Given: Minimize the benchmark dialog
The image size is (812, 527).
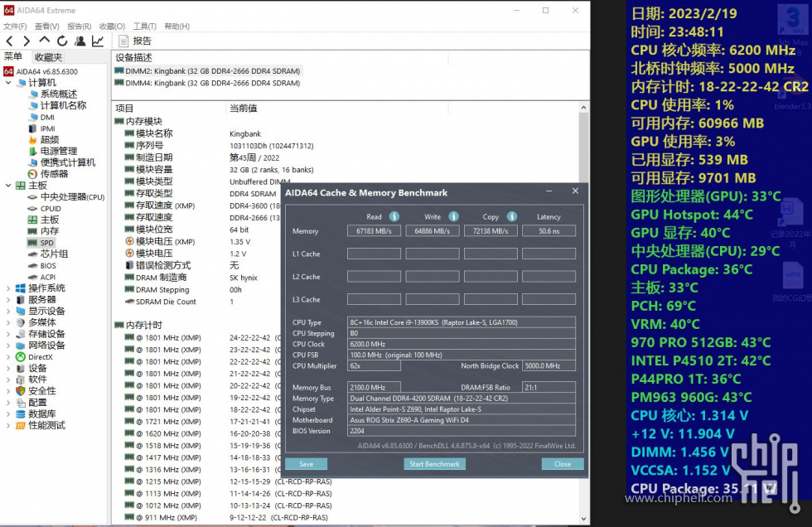Looking at the screenshot, I should pyautogui.click(x=549, y=191).
